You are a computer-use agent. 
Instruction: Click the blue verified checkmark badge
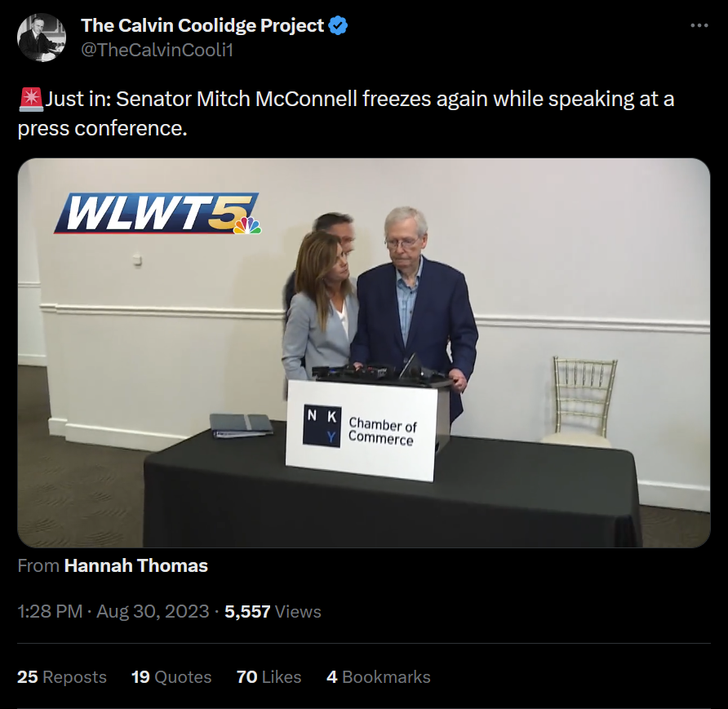coord(338,25)
